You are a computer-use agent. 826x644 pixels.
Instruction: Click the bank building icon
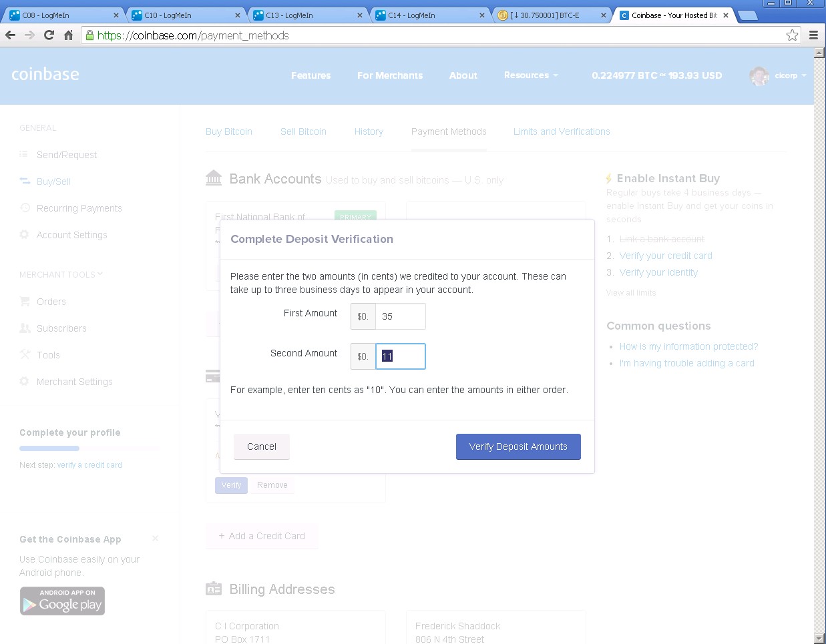click(x=214, y=178)
